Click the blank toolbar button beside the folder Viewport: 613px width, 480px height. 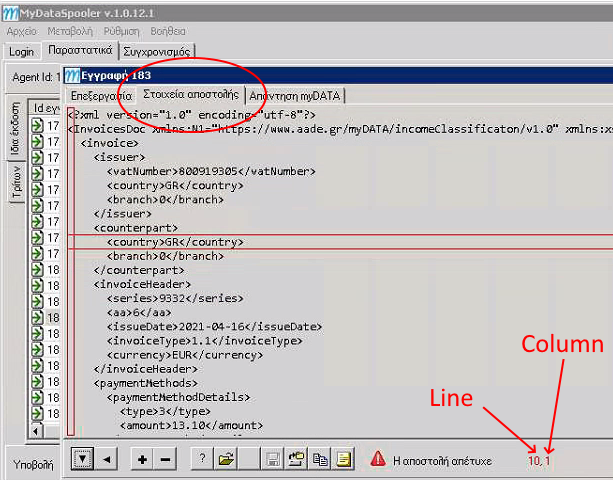pos(249,459)
